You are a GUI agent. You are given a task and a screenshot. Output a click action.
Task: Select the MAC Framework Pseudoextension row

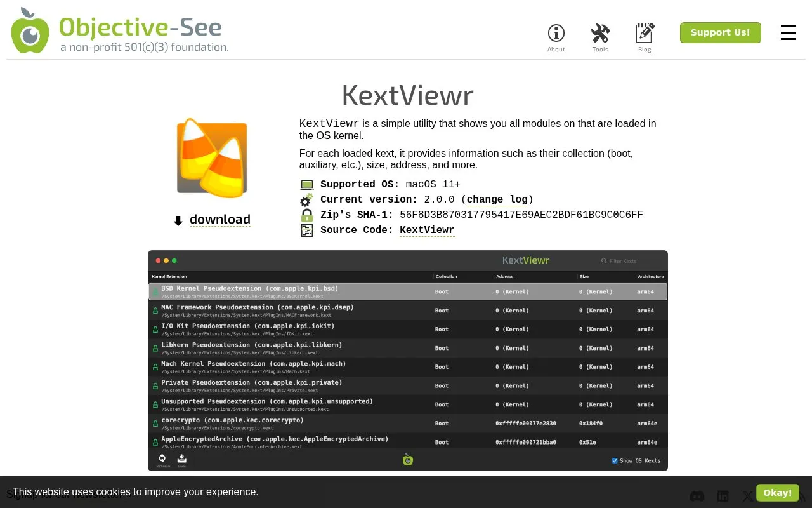(408, 311)
